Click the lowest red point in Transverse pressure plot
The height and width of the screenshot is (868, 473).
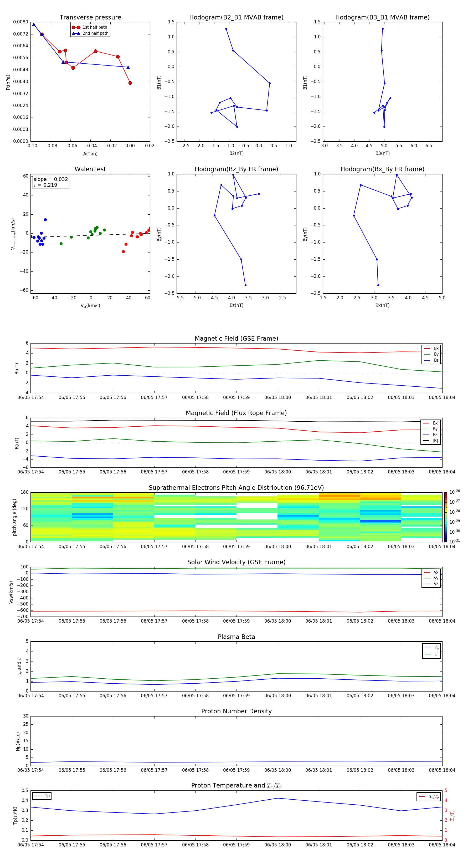[x=130, y=83]
